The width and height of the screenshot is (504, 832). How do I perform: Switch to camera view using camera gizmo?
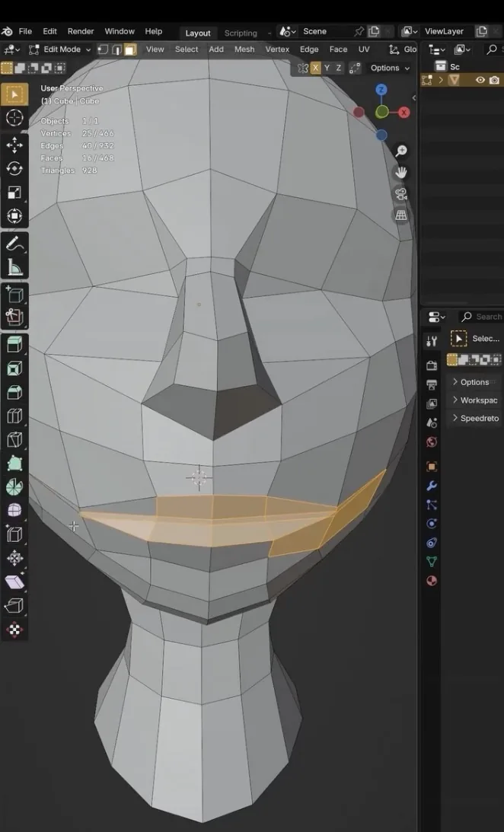(x=402, y=193)
